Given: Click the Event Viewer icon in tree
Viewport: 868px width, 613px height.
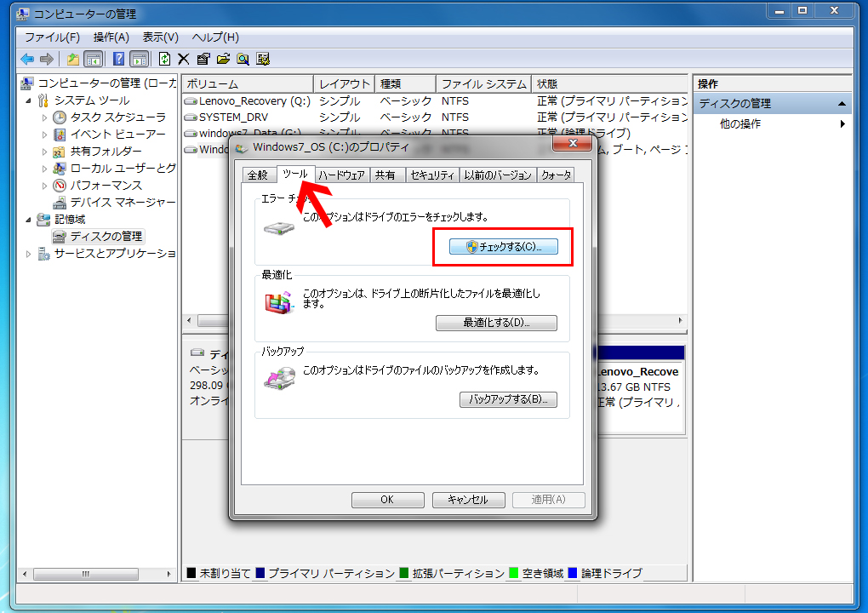Looking at the screenshot, I should point(60,135).
